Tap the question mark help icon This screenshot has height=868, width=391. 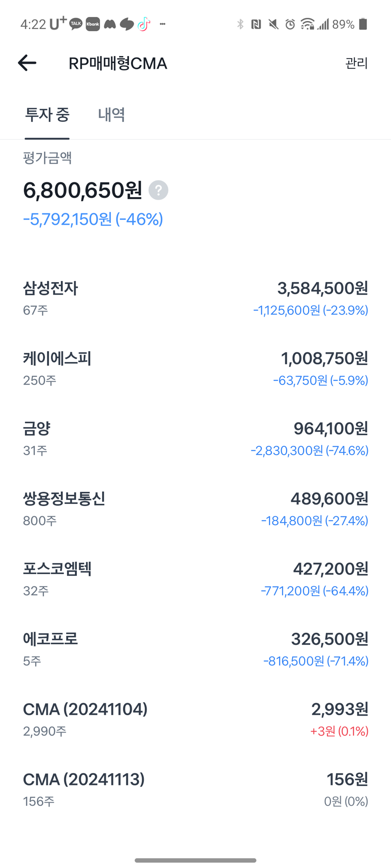pos(158,190)
